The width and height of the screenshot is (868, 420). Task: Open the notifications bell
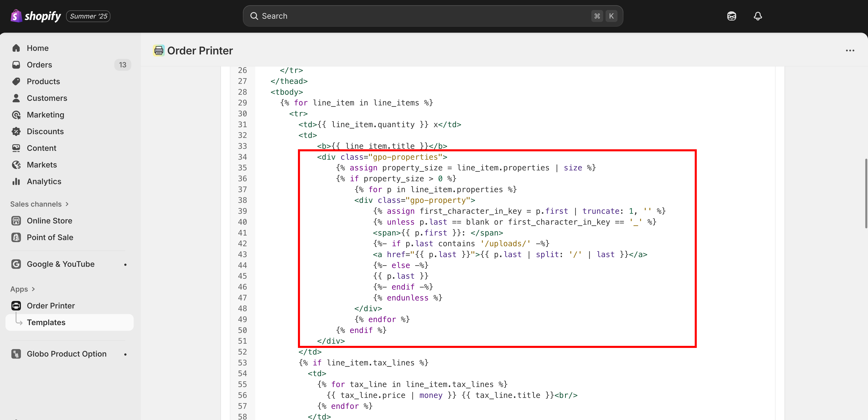(x=758, y=16)
